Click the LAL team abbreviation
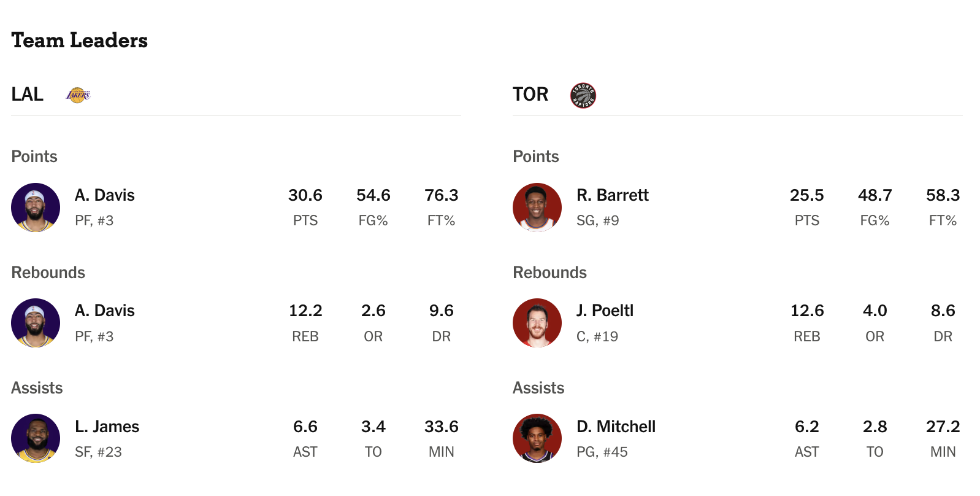Screen dimensions: 980x496 click(x=28, y=95)
